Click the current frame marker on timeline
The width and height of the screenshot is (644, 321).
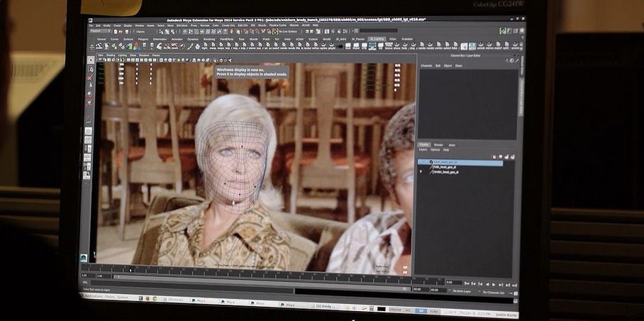point(131,270)
